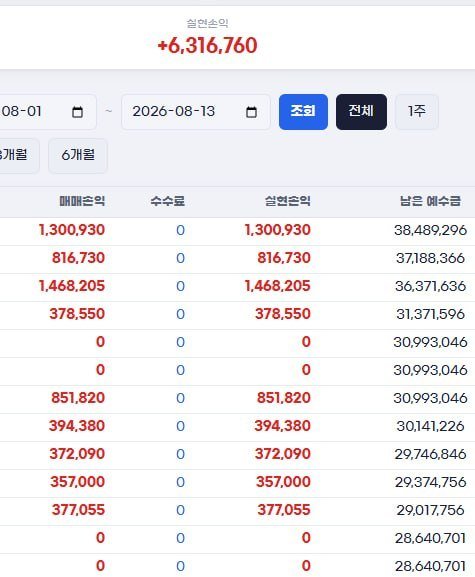Select row with balance 29,374,756
Viewport: 475px width, 577px height.
(237, 482)
